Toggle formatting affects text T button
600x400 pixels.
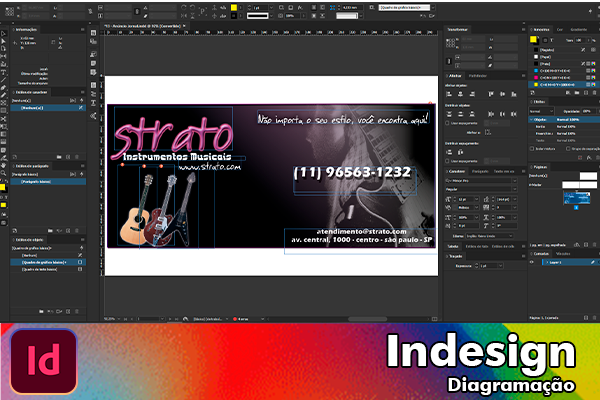pyautogui.click(x=551, y=40)
